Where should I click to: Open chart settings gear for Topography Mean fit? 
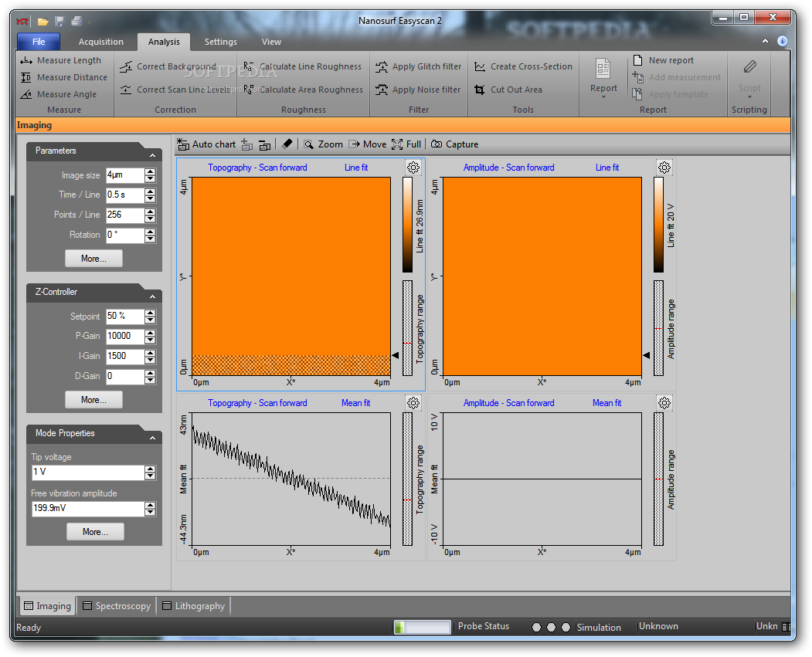tap(413, 403)
